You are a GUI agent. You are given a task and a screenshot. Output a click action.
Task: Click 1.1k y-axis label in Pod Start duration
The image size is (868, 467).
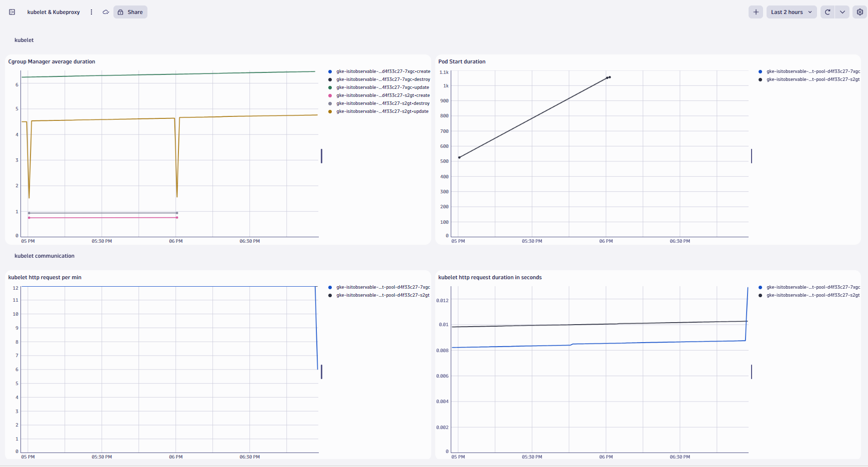pos(444,72)
